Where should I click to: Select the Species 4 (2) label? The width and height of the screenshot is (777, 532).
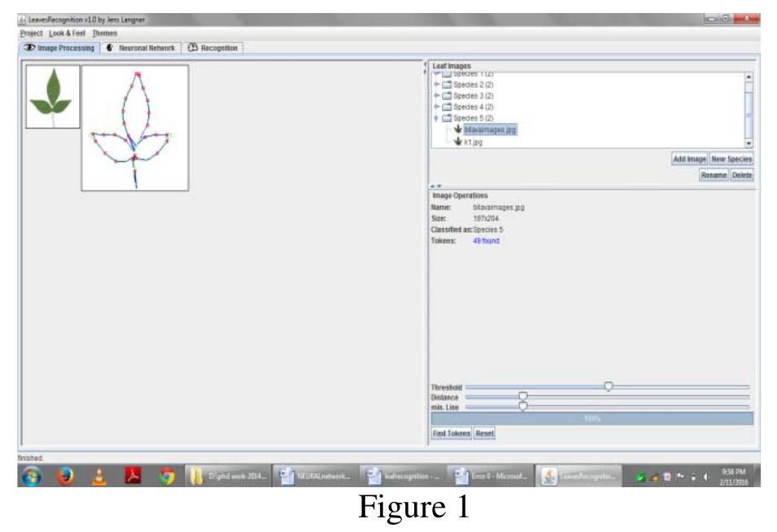tap(473, 107)
